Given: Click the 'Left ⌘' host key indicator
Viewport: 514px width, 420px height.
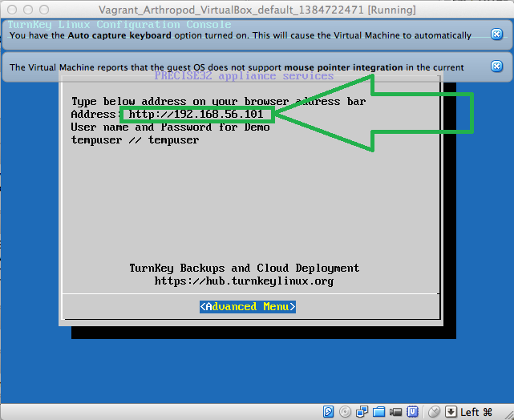Looking at the screenshot, I should [x=476, y=412].
